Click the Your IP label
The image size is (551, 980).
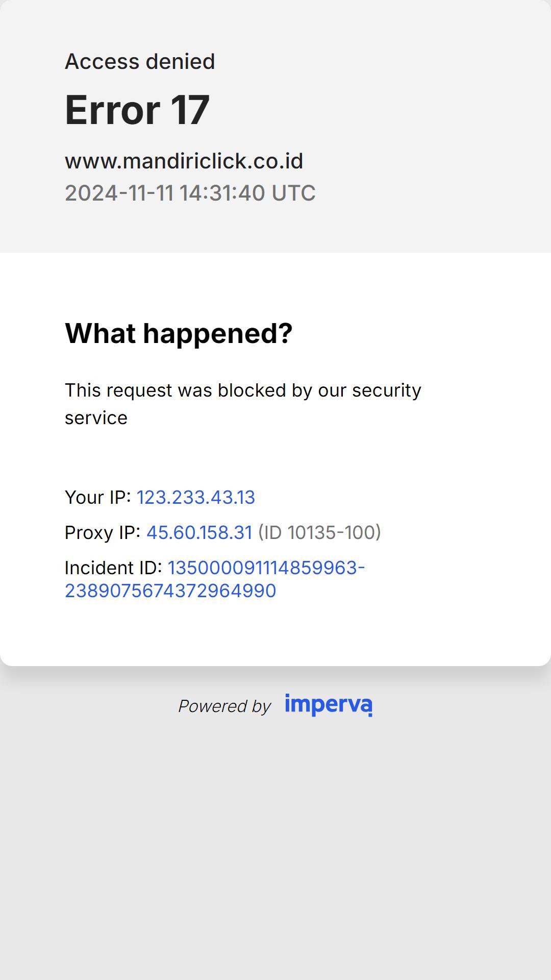click(98, 497)
